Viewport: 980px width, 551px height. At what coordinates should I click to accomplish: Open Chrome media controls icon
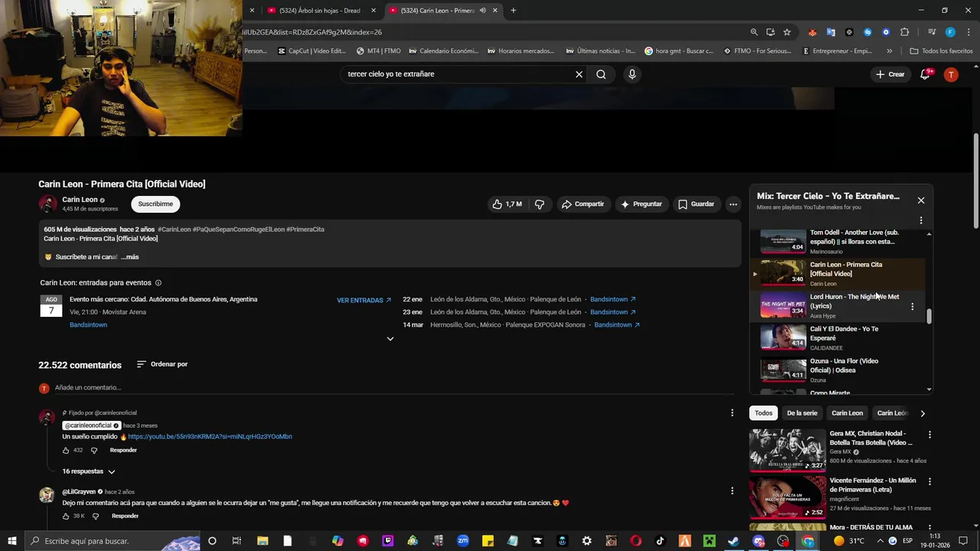click(x=932, y=32)
